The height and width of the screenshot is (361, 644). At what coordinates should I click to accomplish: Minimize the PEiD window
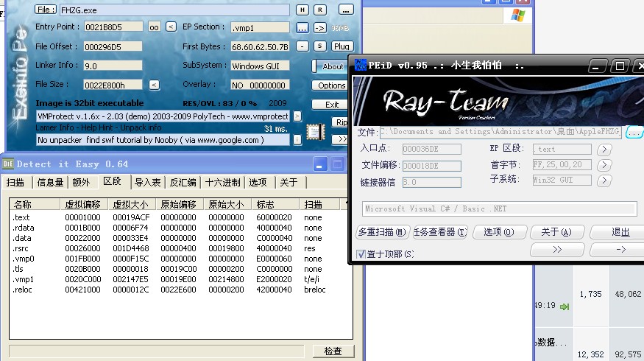click(x=597, y=66)
